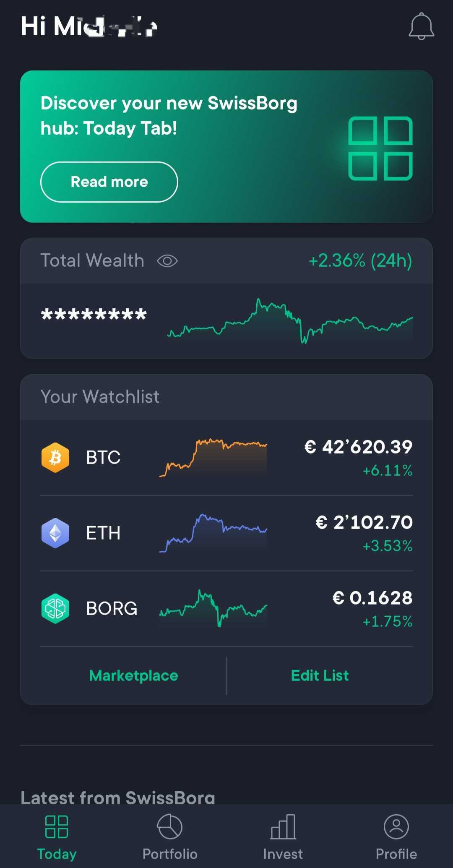Tap the Ethereum diamond icon
The image size is (453, 868).
tap(55, 533)
